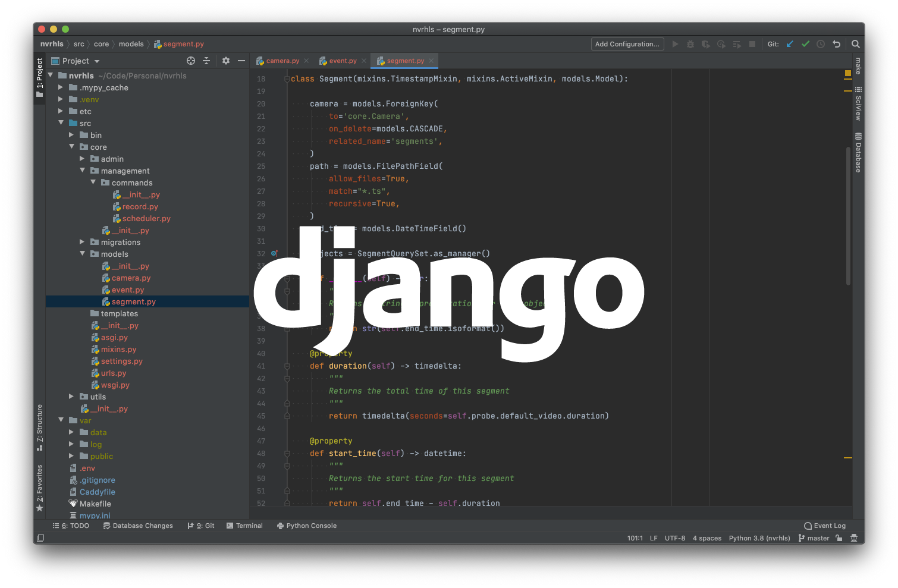
Task: Click the Debug bug icon
Action: (x=690, y=44)
